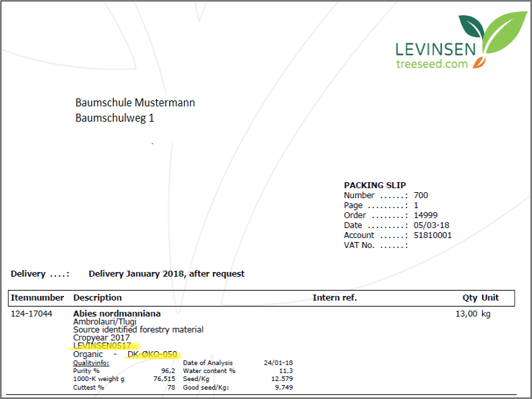
Task: Click the Cuttest % label
Action: coord(88,388)
